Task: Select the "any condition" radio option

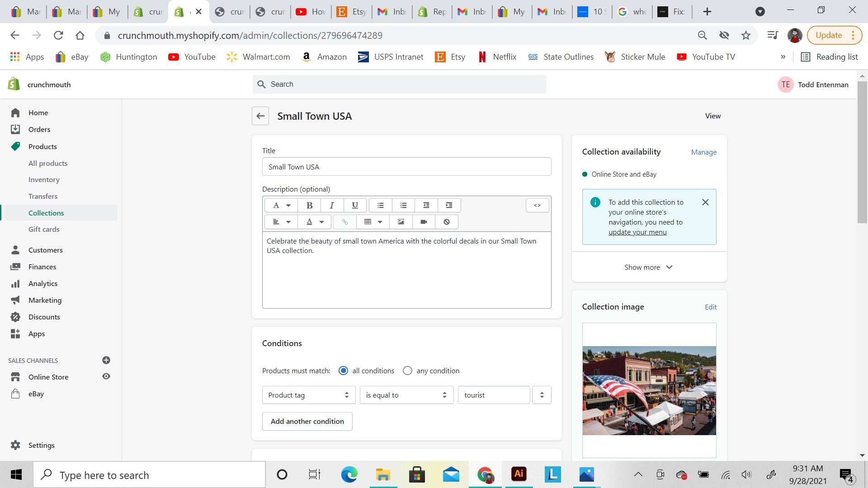Action: click(407, 371)
